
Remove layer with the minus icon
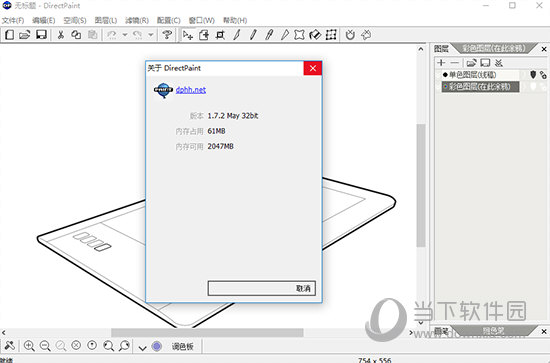[455, 62]
